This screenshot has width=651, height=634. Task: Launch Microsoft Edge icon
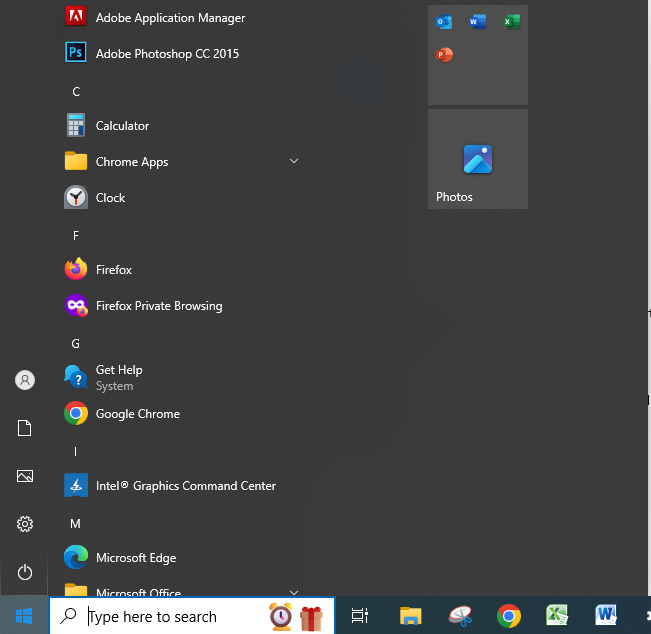(76, 557)
